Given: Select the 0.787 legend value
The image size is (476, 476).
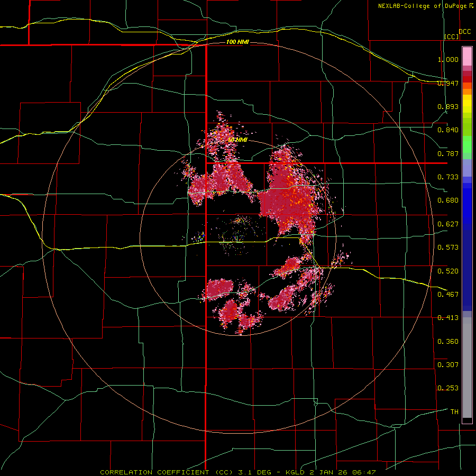Looking at the screenshot, I should coord(448,153).
